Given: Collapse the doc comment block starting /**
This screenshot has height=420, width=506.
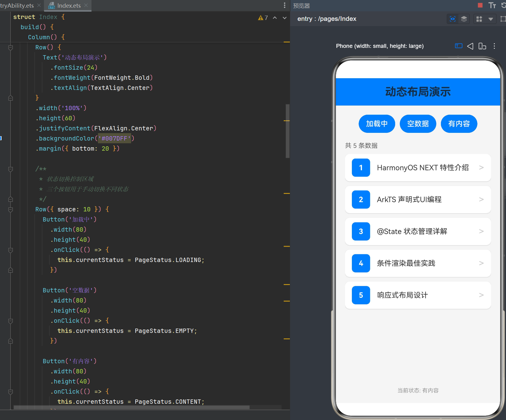Looking at the screenshot, I should (10, 169).
